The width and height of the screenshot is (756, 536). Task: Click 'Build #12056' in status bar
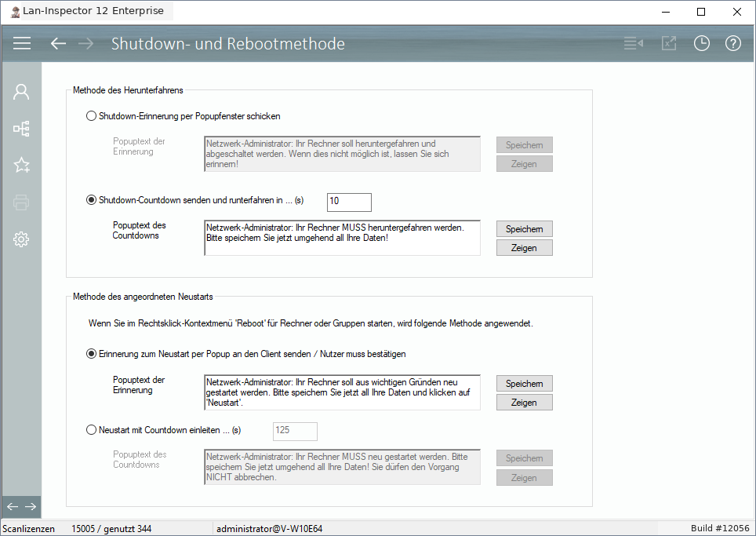[x=720, y=528]
